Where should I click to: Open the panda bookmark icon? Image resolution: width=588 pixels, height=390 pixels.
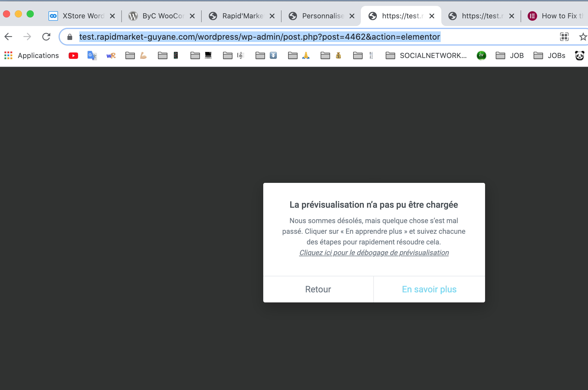pos(579,56)
